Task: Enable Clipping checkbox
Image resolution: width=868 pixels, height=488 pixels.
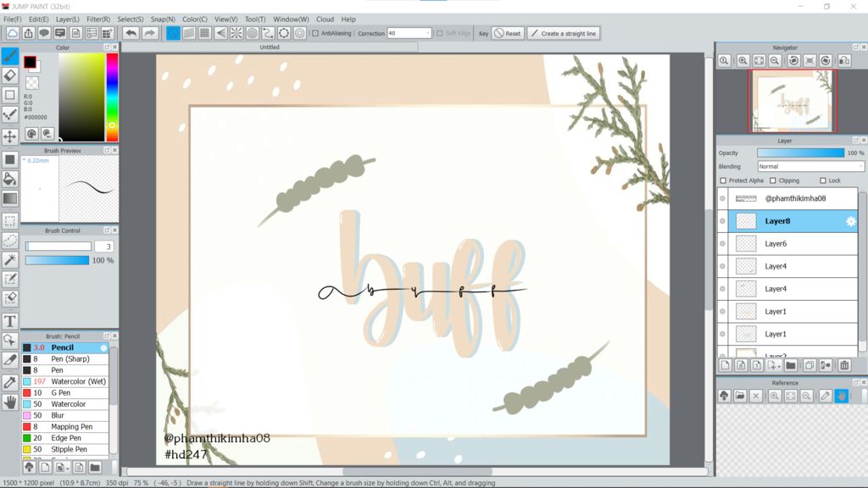Action: click(x=773, y=180)
